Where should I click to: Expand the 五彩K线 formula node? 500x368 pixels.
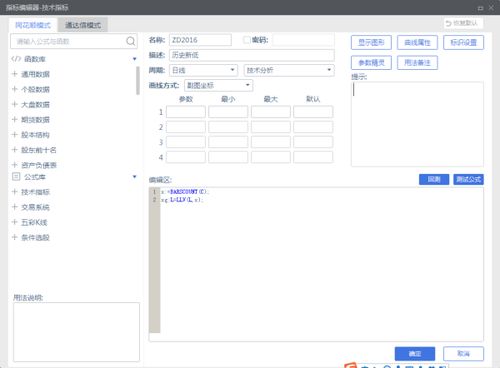tap(14, 222)
